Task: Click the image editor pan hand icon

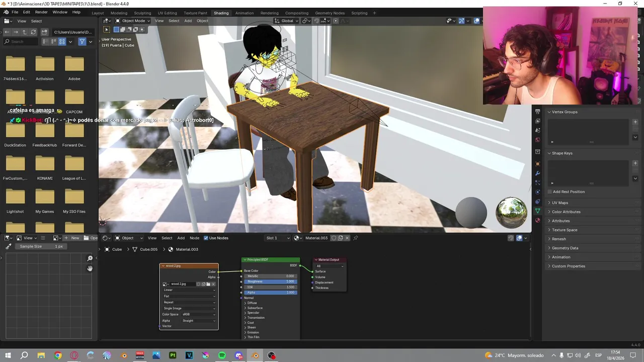Action: point(90,268)
